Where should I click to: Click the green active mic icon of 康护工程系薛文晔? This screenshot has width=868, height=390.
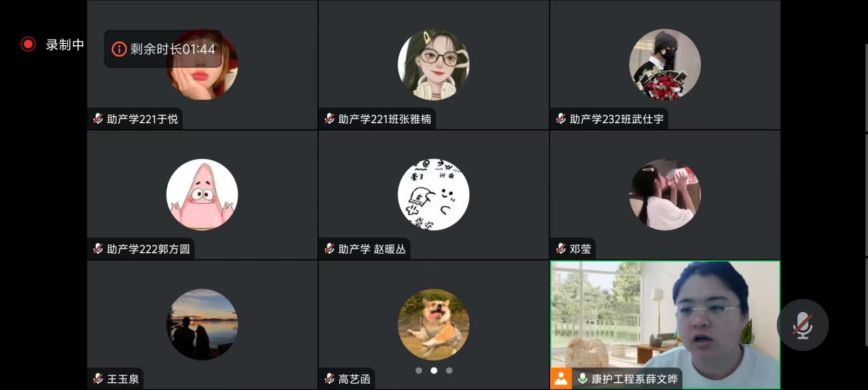point(583,378)
